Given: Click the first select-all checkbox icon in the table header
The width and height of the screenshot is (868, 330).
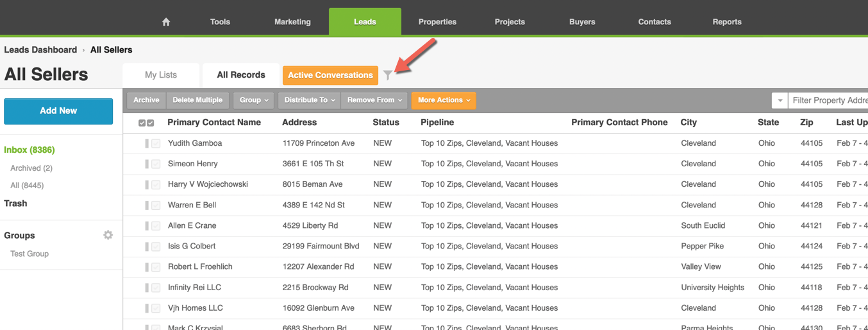Looking at the screenshot, I should coord(142,123).
